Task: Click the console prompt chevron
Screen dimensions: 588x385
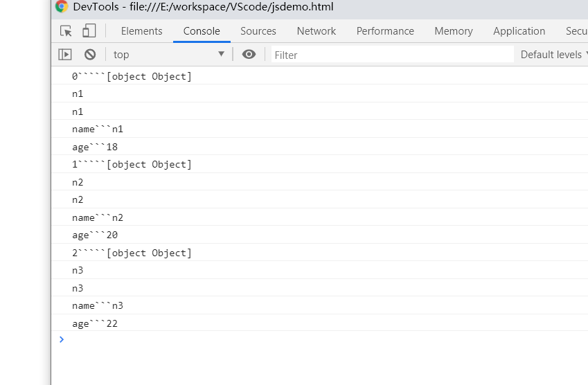Action: click(x=62, y=339)
